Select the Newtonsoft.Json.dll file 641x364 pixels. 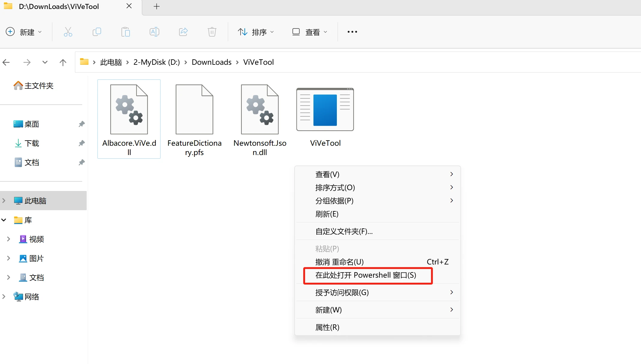(x=260, y=119)
